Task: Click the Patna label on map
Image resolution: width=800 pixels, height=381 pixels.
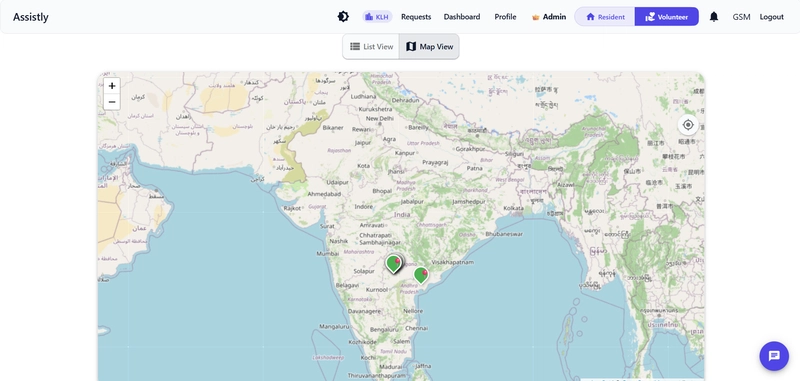Action: click(474, 168)
